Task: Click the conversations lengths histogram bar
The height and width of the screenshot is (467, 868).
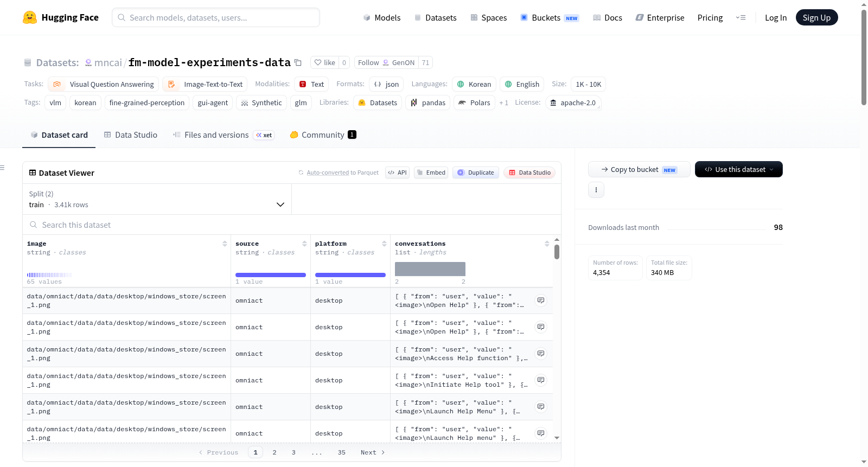Action: pyautogui.click(x=430, y=269)
